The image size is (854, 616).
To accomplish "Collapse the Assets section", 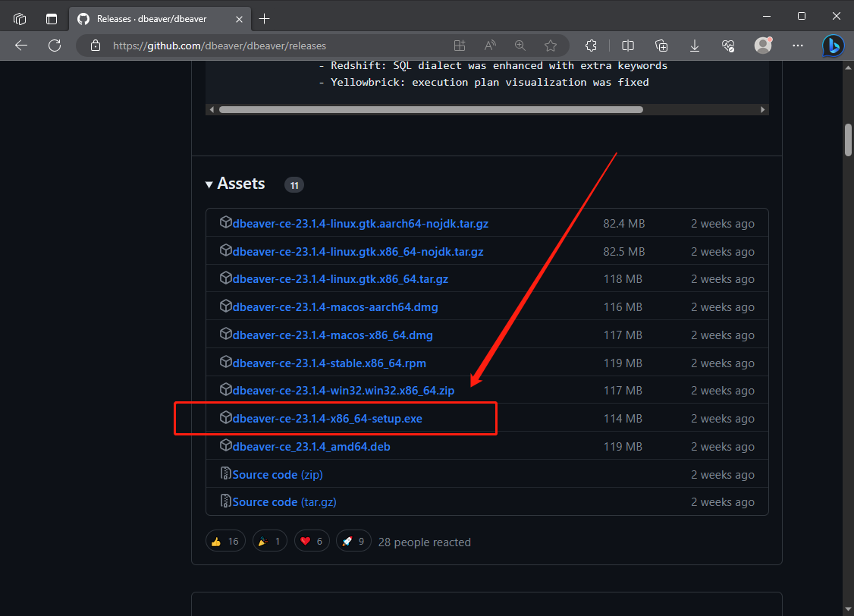I will [x=209, y=184].
